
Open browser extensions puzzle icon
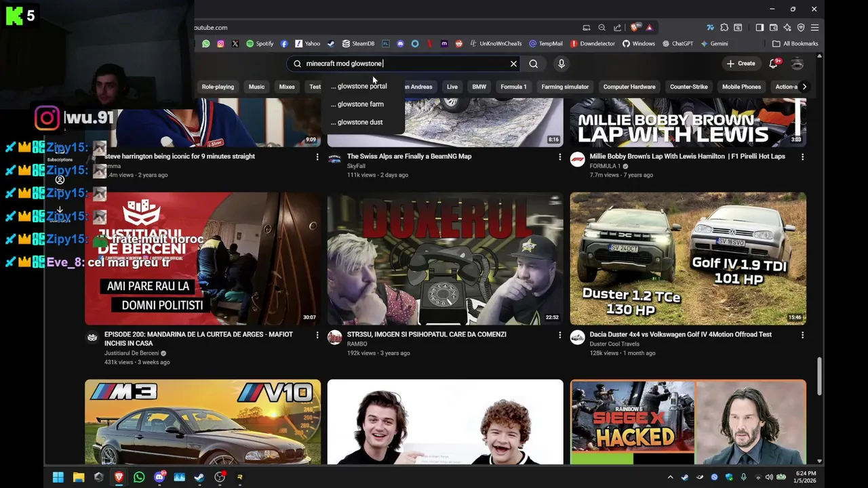point(724,28)
